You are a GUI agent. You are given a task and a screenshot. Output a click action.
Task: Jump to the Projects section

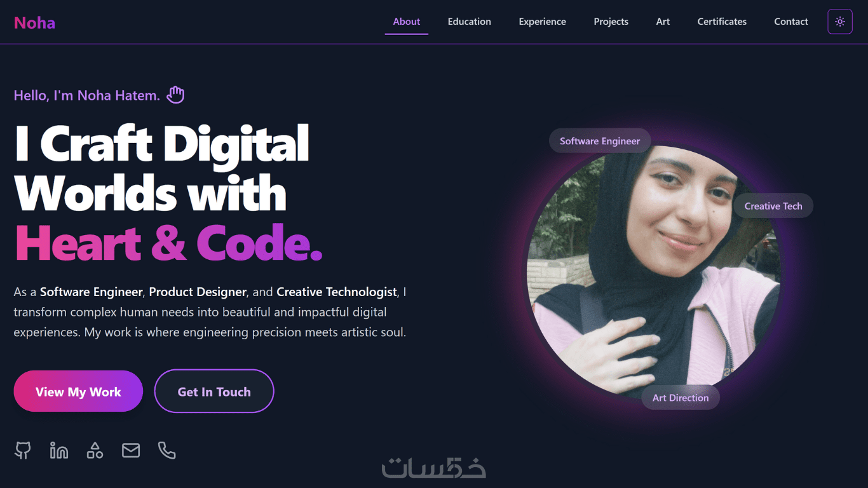[611, 22]
